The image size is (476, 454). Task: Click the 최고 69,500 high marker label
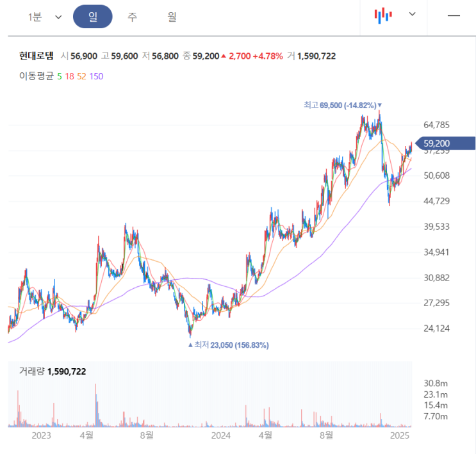343,105
